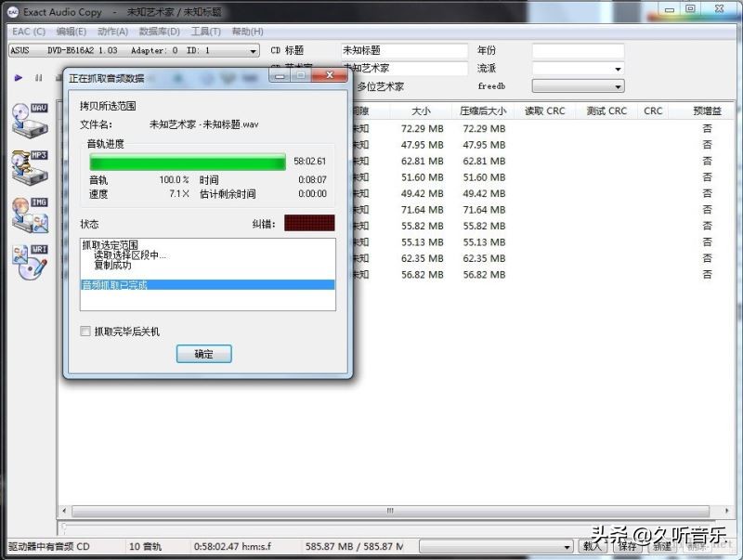
Task: Click the 新建 button in status bar
Action: (x=662, y=546)
